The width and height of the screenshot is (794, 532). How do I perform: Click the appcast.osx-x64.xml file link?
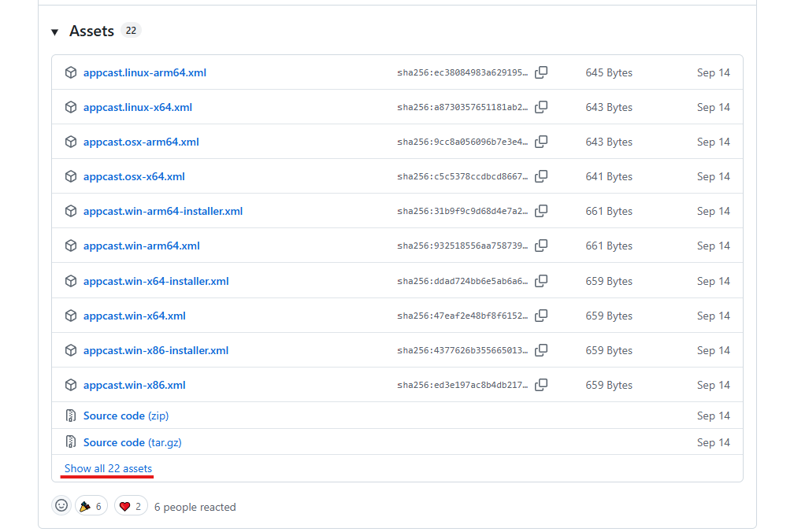click(134, 176)
